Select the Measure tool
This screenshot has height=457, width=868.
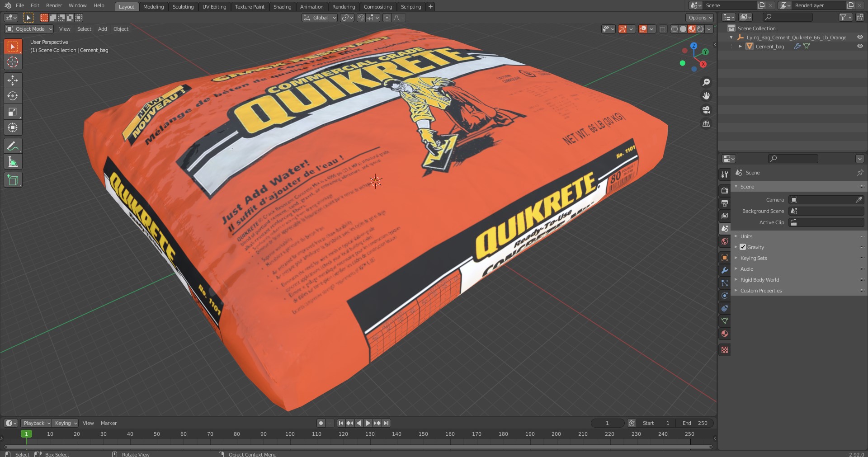click(x=13, y=162)
